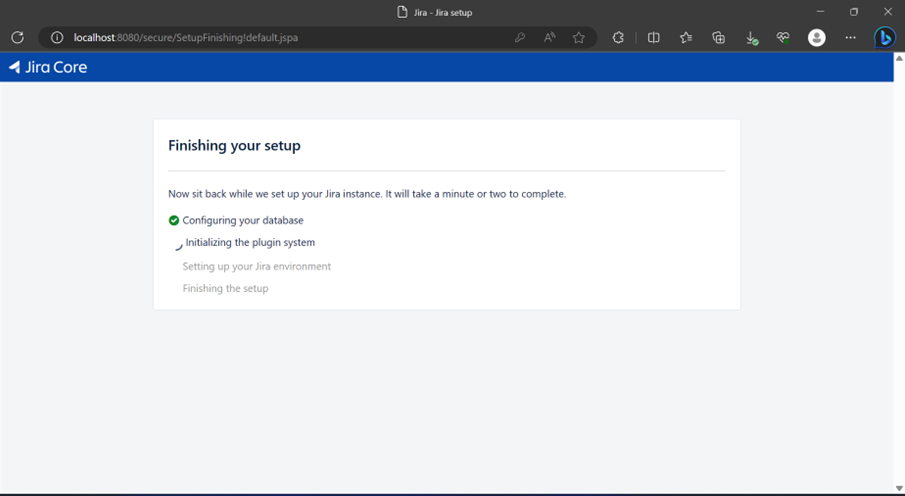Click 'Setting up your Jira environment' step
The height and width of the screenshot is (496, 905).
[x=257, y=266]
